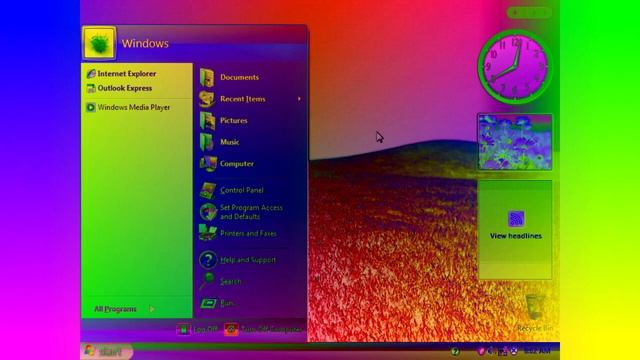
Task: Click the Outlook Express label text
Action: [x=124, y=88]
